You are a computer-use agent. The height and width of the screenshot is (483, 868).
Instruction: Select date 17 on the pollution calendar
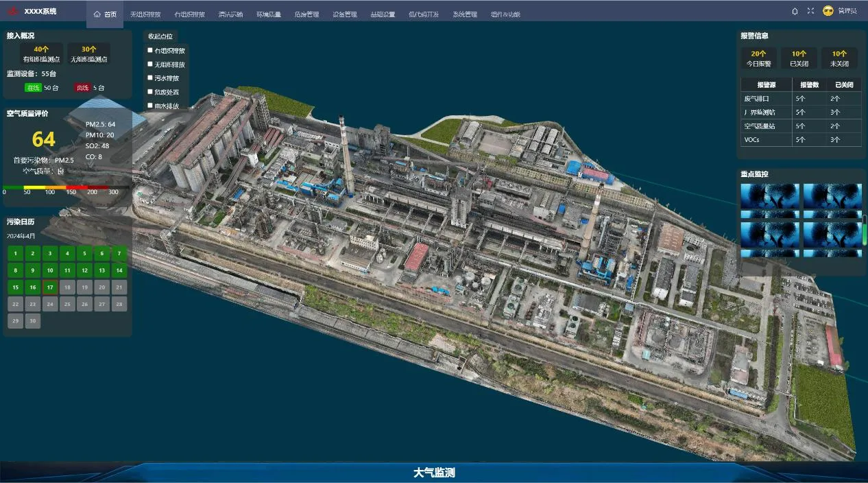(x=49, y=287)
